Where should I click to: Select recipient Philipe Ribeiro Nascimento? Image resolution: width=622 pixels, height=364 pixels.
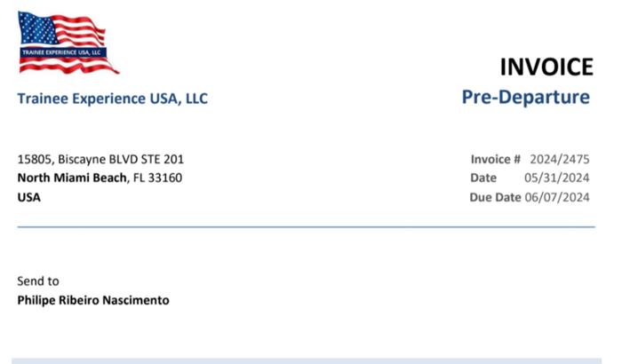[x=93, y=300]
